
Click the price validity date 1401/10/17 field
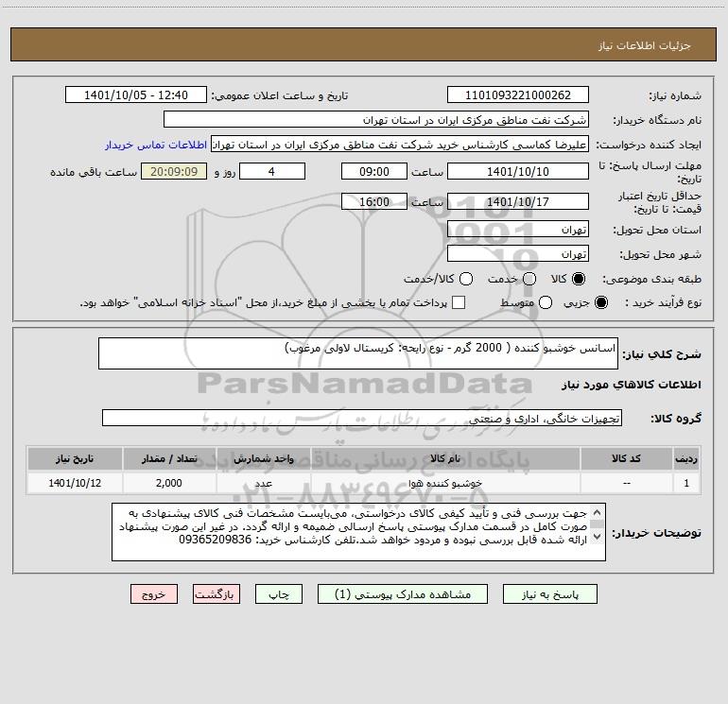pos(518,201)
